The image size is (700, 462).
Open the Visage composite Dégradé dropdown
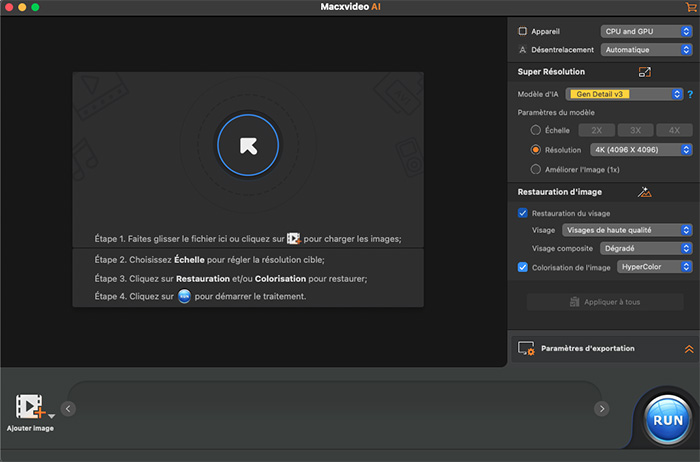646,248
